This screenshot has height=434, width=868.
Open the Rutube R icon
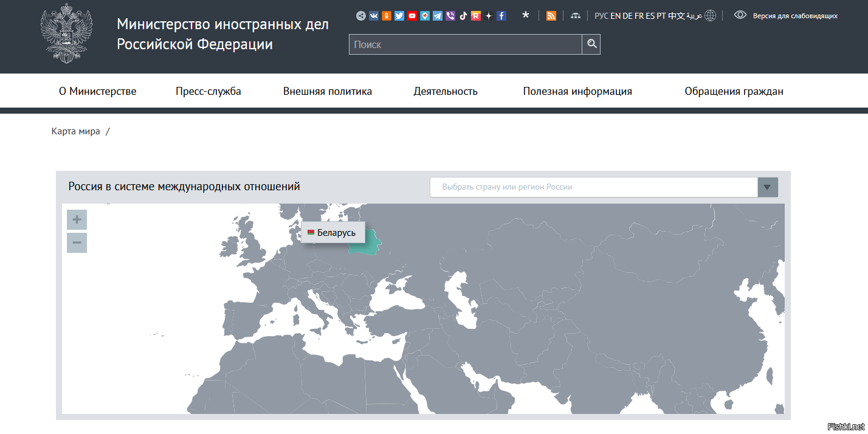476,16
